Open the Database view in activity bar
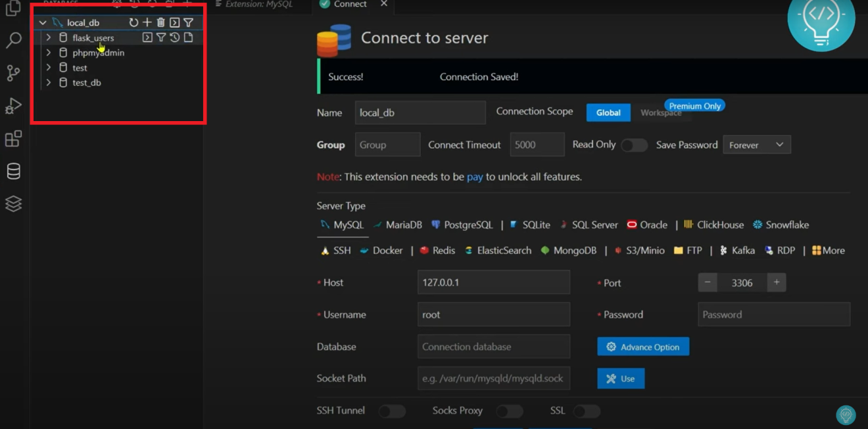The width and height of the screenshot is (868, 429). 13,171
